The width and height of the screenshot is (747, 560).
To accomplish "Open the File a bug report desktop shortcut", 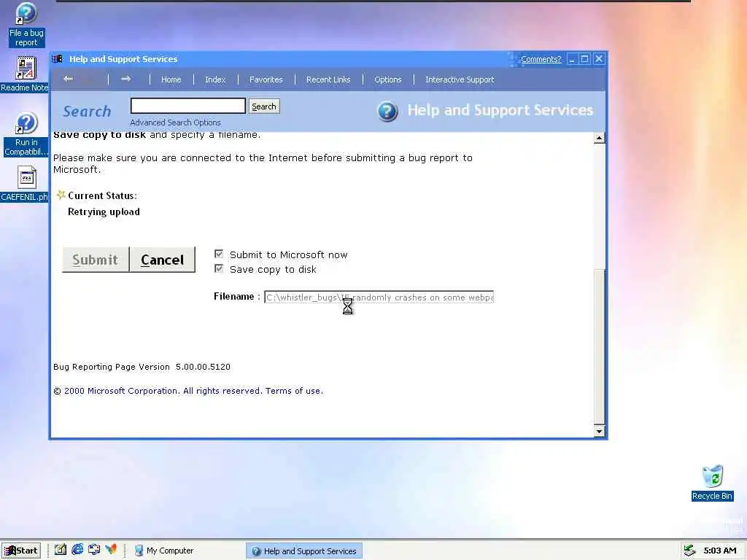I will (26, 25).
